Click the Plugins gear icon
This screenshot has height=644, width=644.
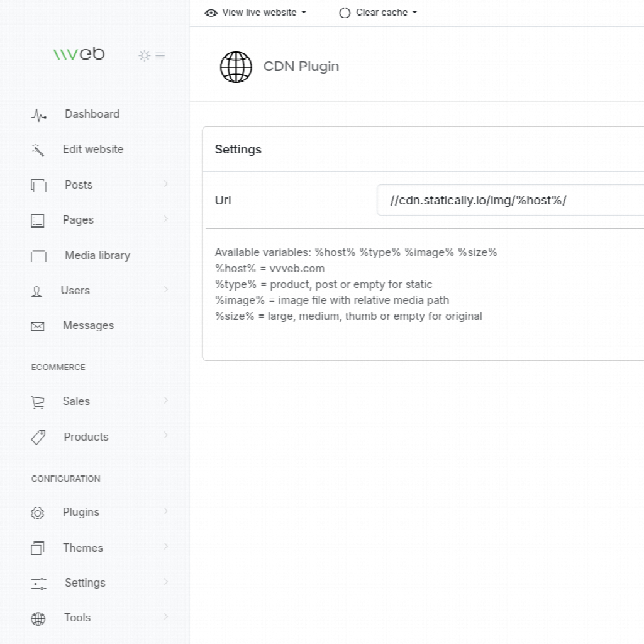pyautogui.click(x=38, y=513)
